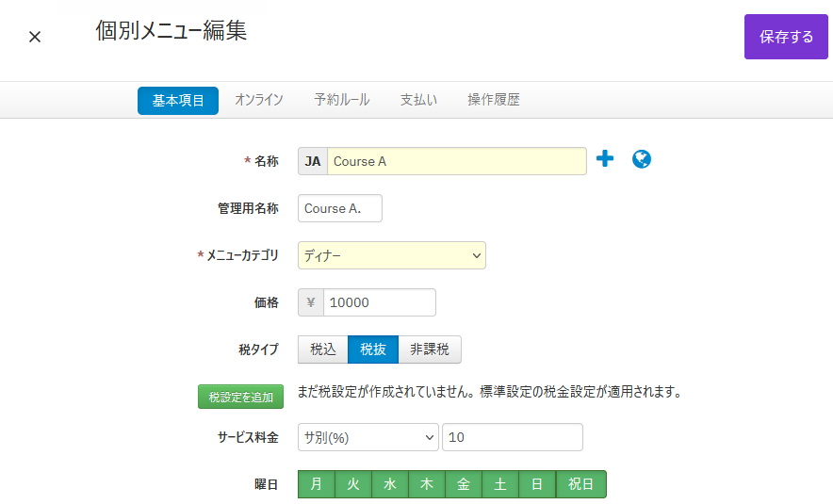Open the サービス料金 type dropdown
The height and width of the screenshot is (504, 833).
click(x=368, y=437)
